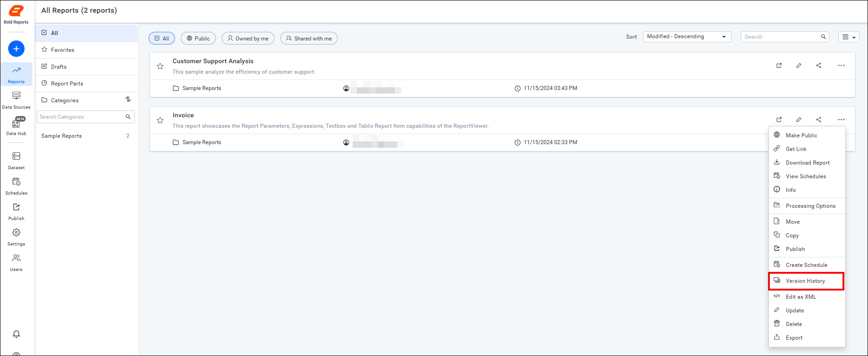This screenshot has height=356, width=868.
Task: Select Update menu item
Action: (807, 311)
